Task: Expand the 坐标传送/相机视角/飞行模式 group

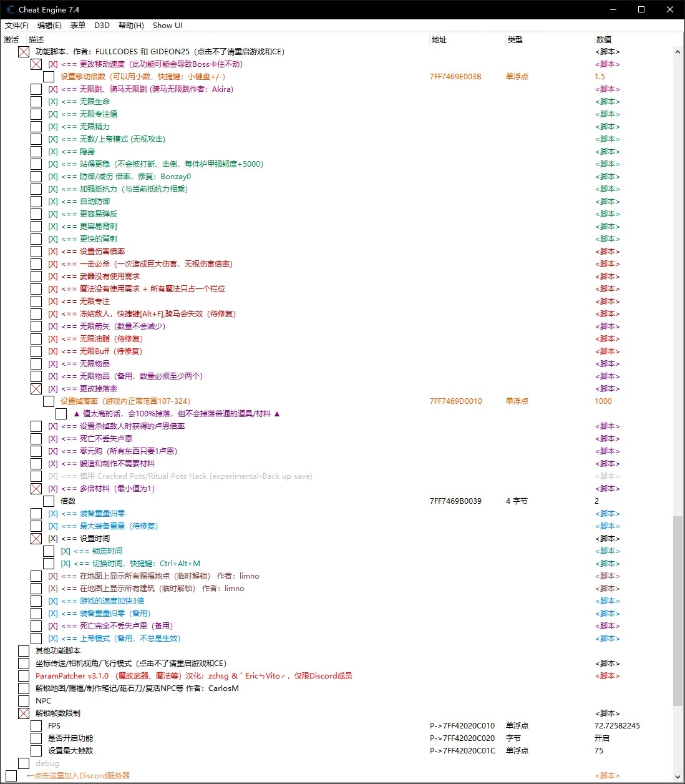Action: pyautogui.click(x=24, y=664)
